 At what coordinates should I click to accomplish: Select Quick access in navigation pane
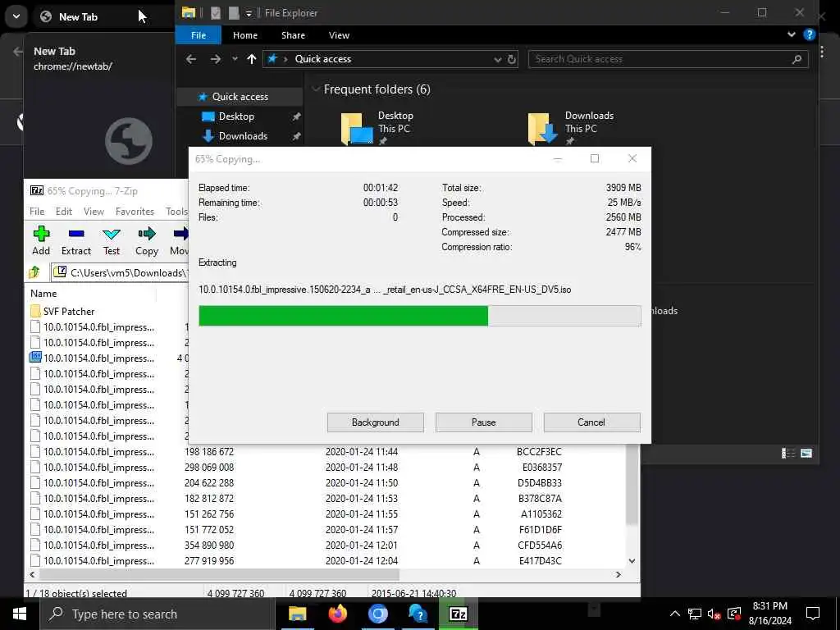pyautogui.click(x=240, y=97)
